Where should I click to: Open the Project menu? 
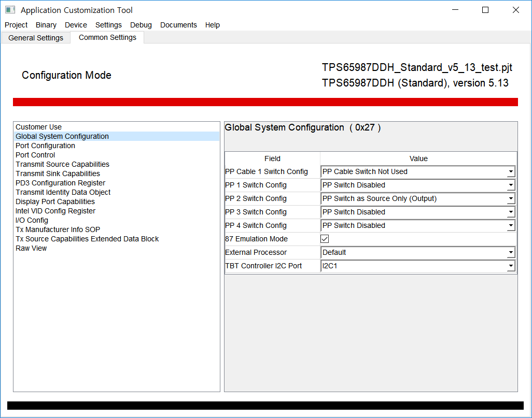[x=16, y=25]
